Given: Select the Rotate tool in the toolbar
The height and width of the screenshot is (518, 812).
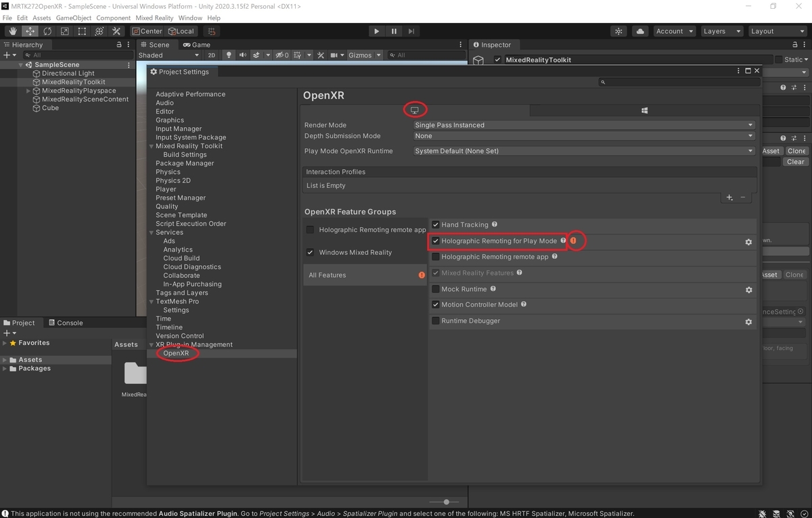Looking at the screenshot, I should [47, 31].
